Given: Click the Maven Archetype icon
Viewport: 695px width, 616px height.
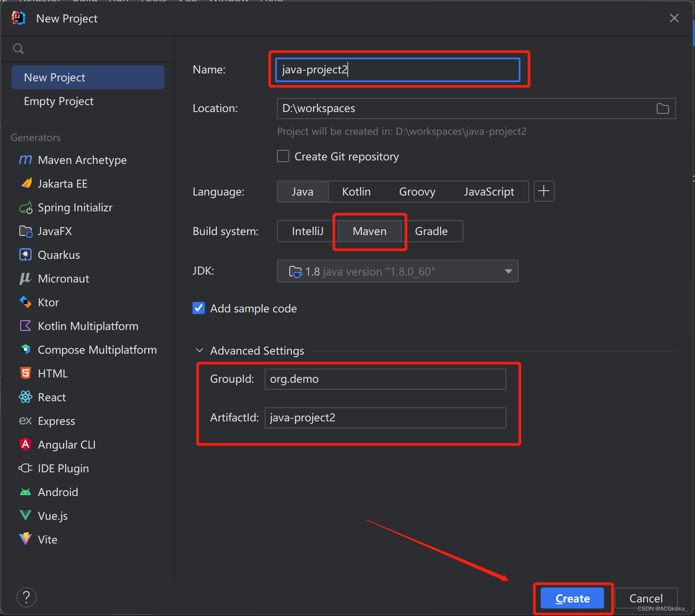Looking at the screenshot, I should click(x=25, y=159).
